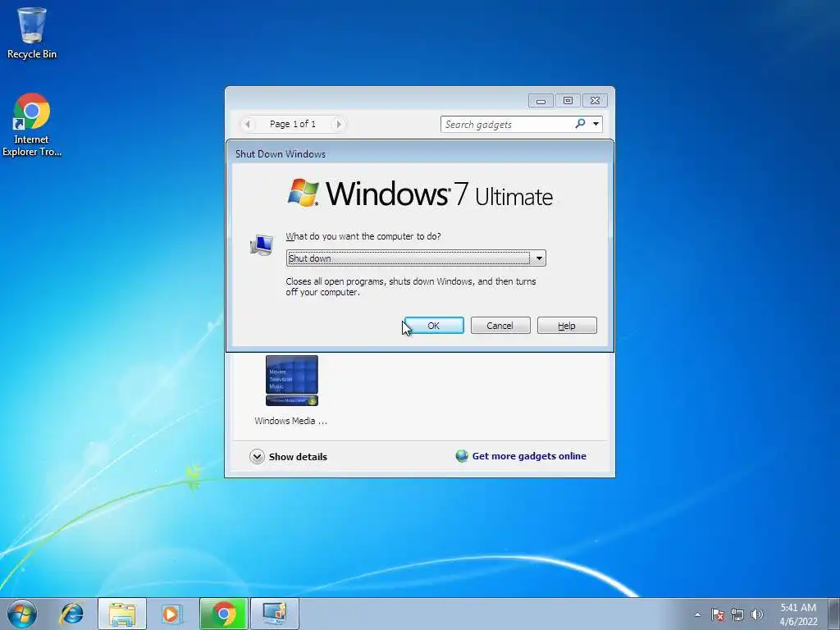Open the clock showing 5:41 AM
Image resolution: width=840 pixels, height=630 pixels.
(798, 614)
